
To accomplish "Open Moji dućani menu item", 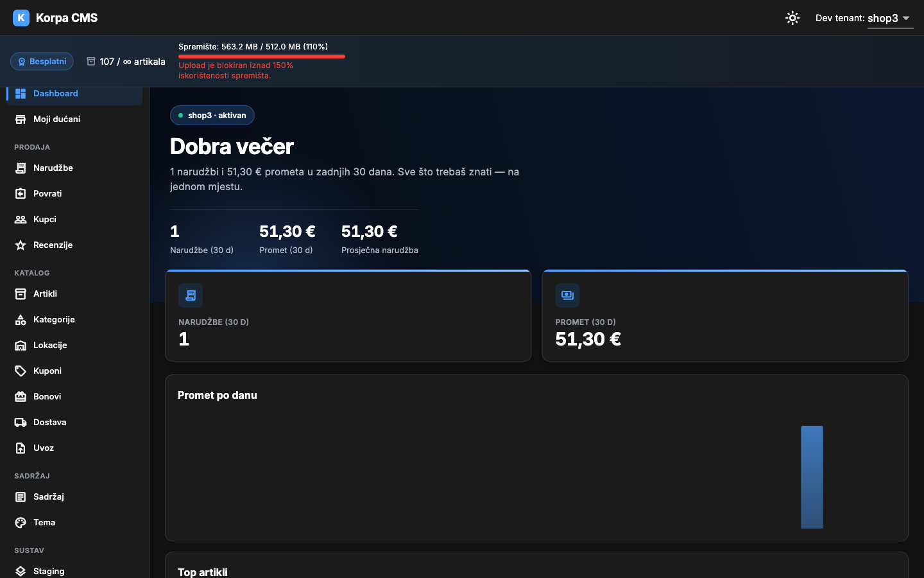I will click(74, 119).
